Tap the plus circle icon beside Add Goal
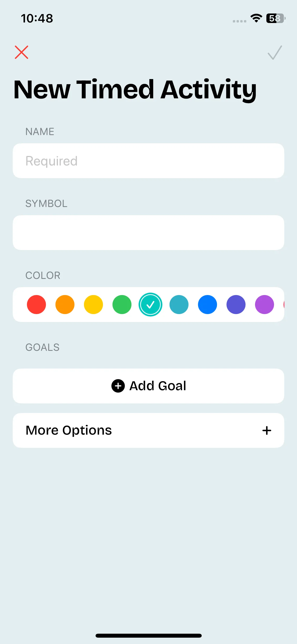The height and width of the screenshot is (644, 297). tap(118, 386)
